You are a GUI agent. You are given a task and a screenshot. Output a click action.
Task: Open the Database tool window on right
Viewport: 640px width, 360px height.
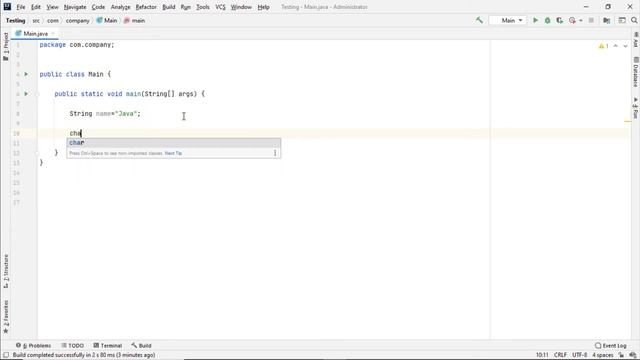pos(636,72)
